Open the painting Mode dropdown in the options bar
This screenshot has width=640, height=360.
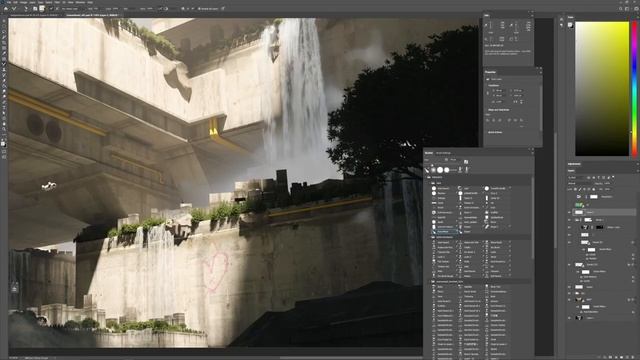coord(73,9)
